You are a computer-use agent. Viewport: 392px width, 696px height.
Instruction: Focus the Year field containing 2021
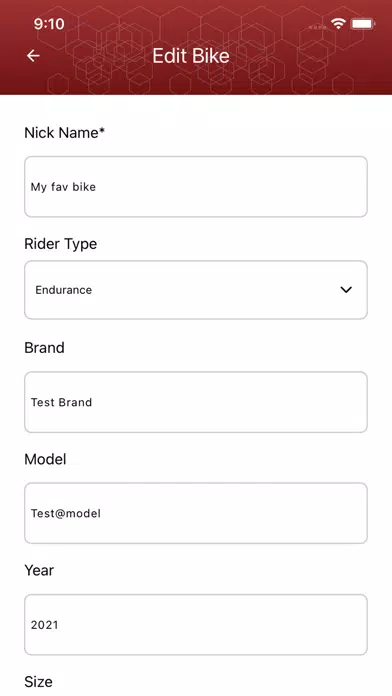pyautogui.click(x=196, y=625)
